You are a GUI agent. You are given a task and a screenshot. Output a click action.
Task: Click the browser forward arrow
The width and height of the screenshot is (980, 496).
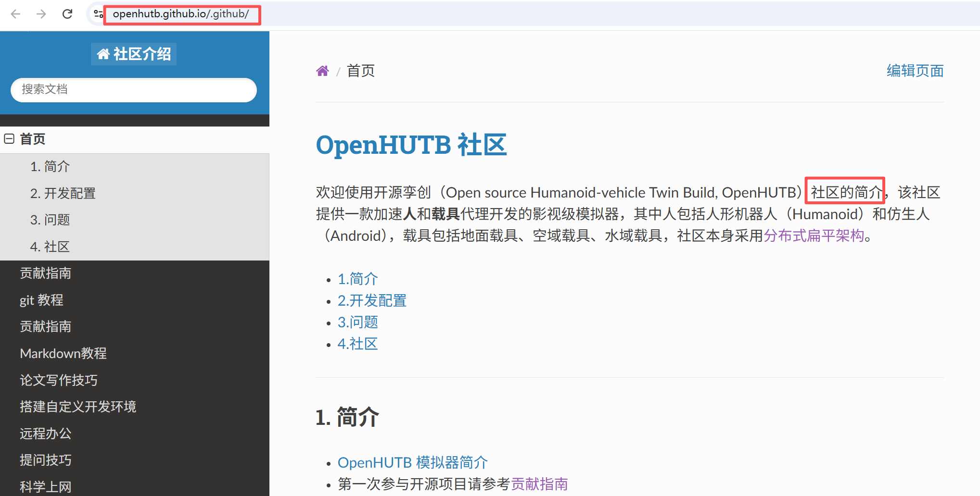click(x=41, y=14)
